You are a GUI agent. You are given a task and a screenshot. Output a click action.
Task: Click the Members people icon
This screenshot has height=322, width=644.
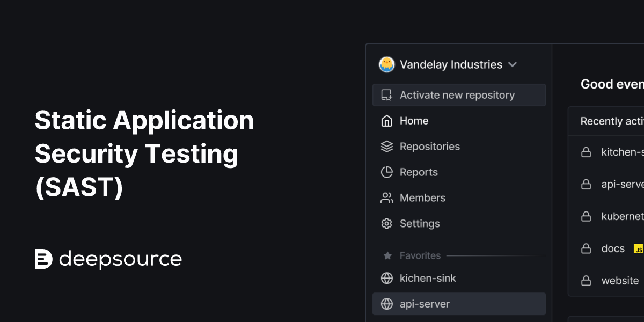pyautogui.click(x=386, y=198)
